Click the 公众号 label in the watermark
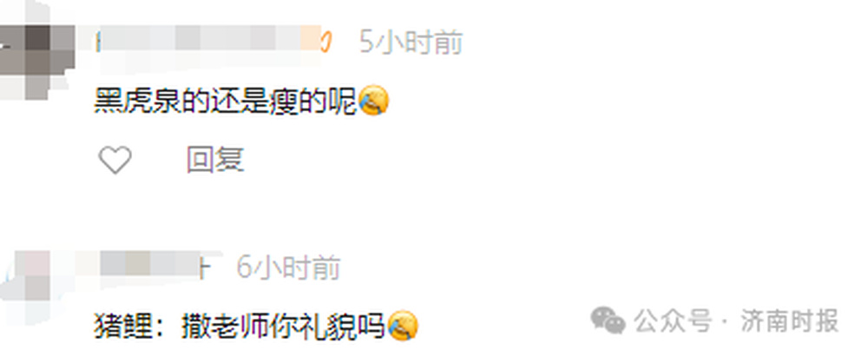868x357 pixels. point(672,321)
